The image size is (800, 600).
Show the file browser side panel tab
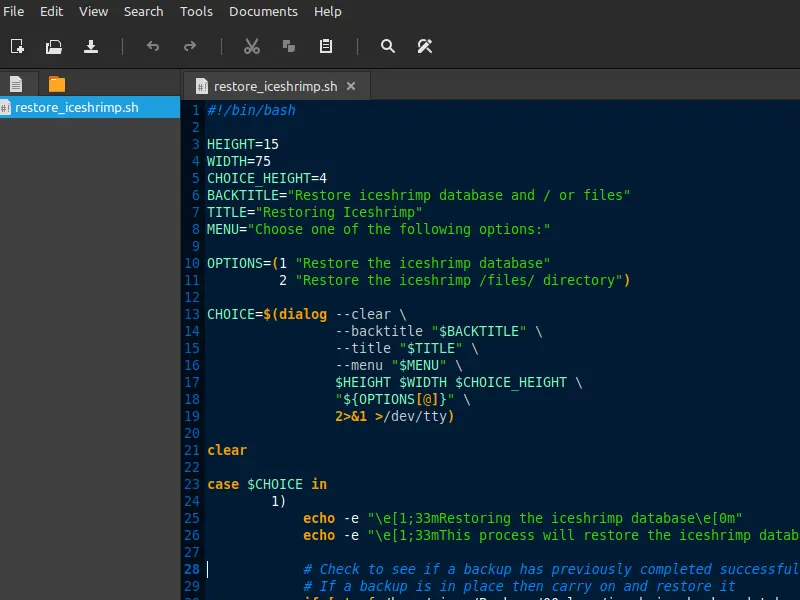[56, 84]
